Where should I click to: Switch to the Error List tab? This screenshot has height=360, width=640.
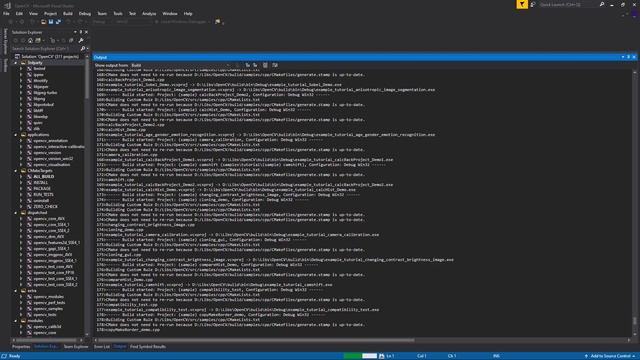point(102,347)
